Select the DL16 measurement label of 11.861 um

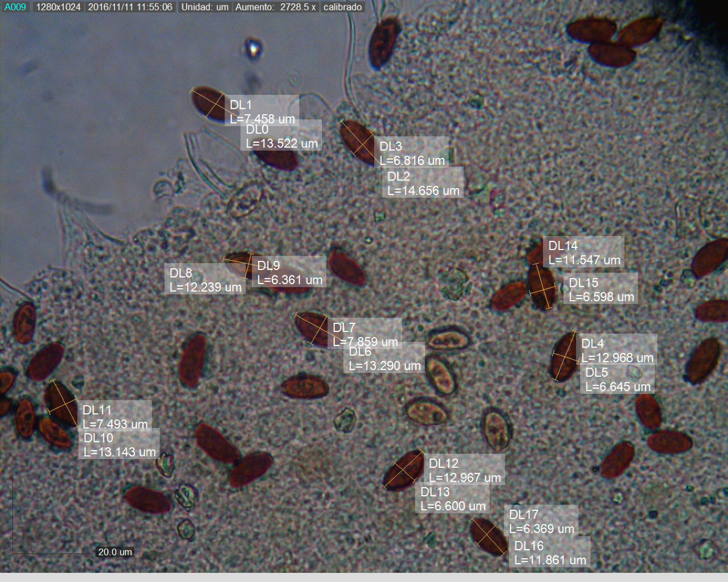point(550,553)
